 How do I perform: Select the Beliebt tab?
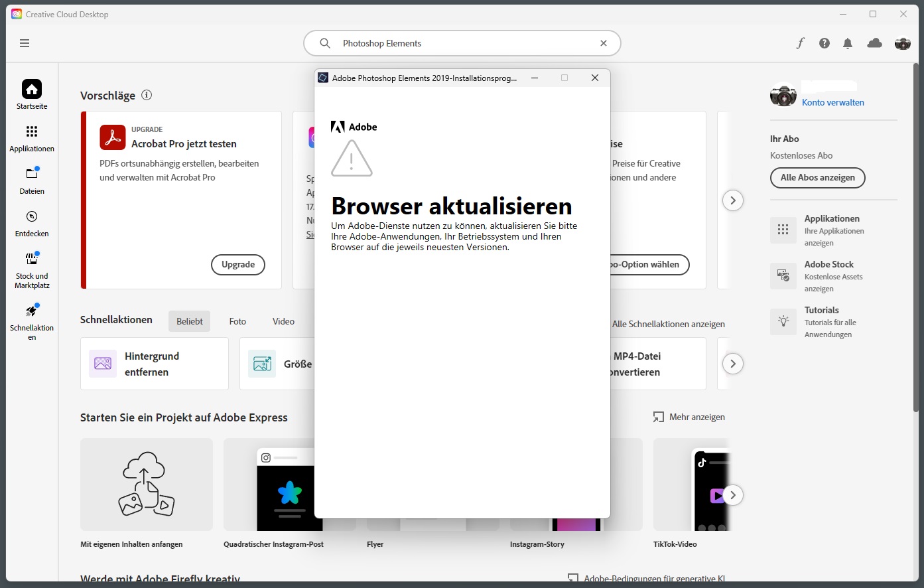point(190,321)
